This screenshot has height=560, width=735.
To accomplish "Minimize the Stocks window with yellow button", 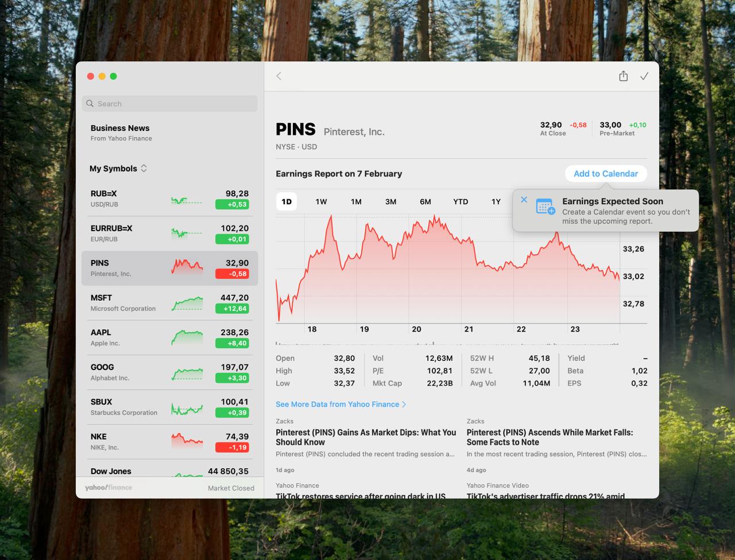I will click(x=102, y=76).
